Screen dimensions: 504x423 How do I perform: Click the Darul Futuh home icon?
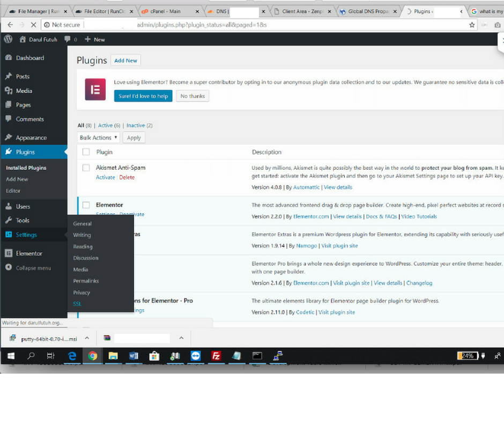[23, 39]
